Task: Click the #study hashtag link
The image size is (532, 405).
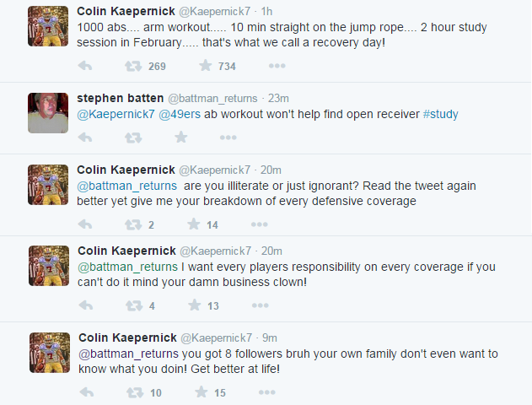Action: tap(441, 115)
